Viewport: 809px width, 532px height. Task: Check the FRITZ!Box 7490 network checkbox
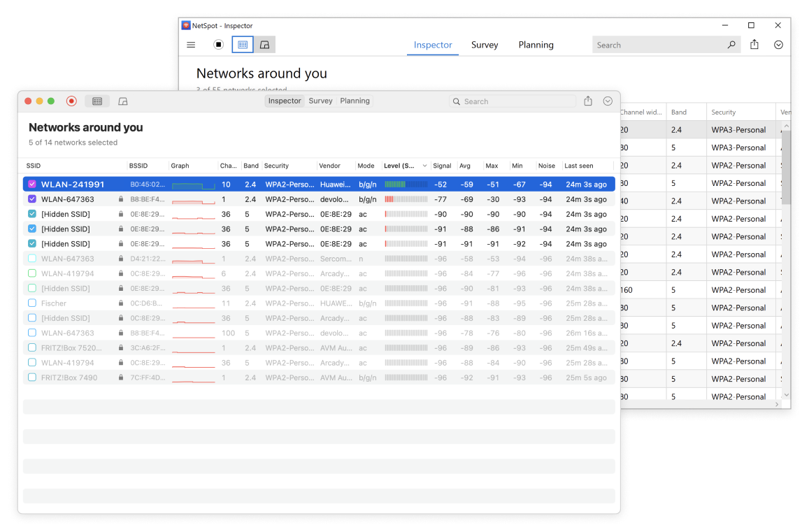[x=32, y=378]
